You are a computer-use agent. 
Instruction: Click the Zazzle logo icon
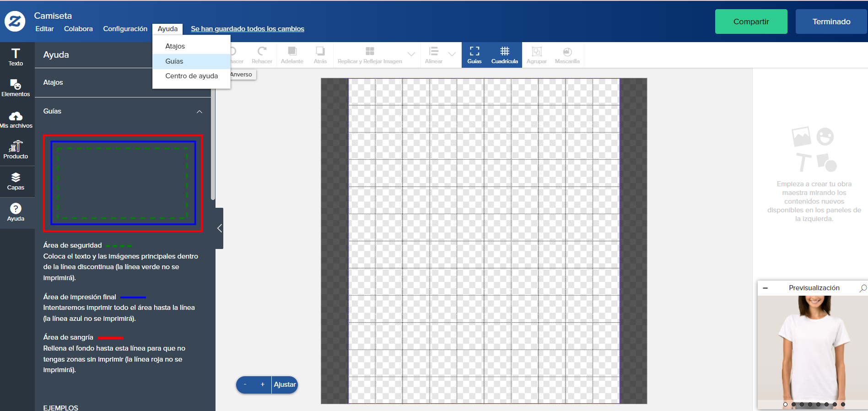[x=15, y=21]
